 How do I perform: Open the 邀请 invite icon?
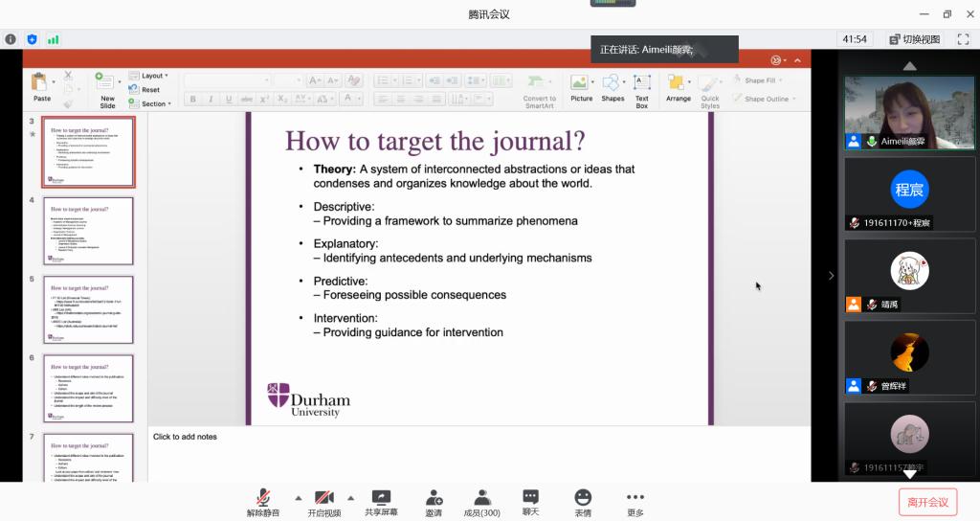pyautogui.click(x=434, y=497)
